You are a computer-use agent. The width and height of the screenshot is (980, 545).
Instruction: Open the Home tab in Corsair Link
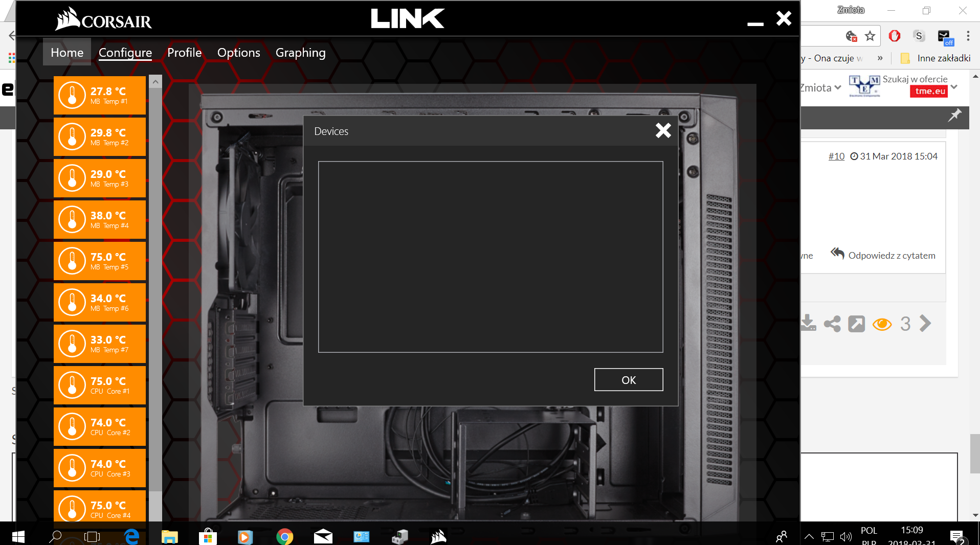[67, 52]
